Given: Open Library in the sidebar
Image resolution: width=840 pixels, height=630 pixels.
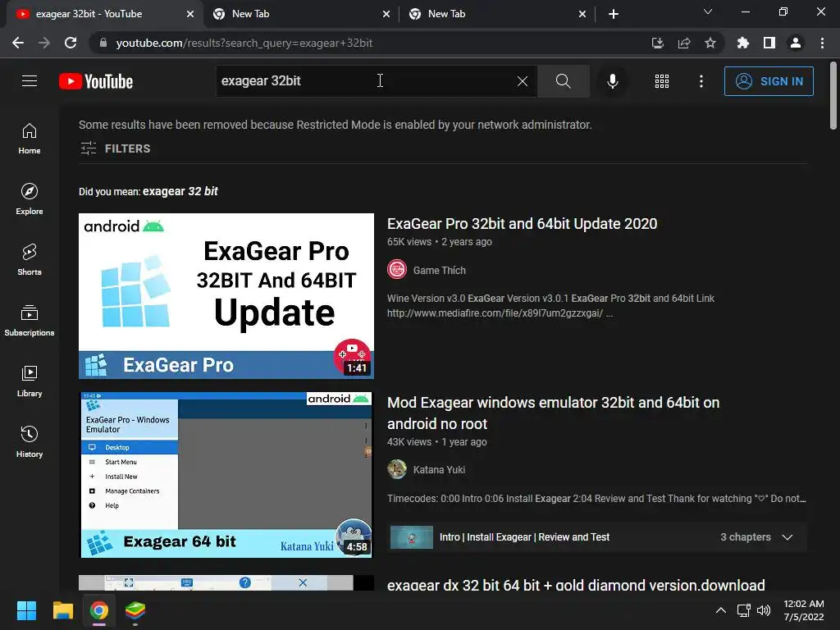Looking at the screenshot, I should pyautogui.click(x=30, y=381).
